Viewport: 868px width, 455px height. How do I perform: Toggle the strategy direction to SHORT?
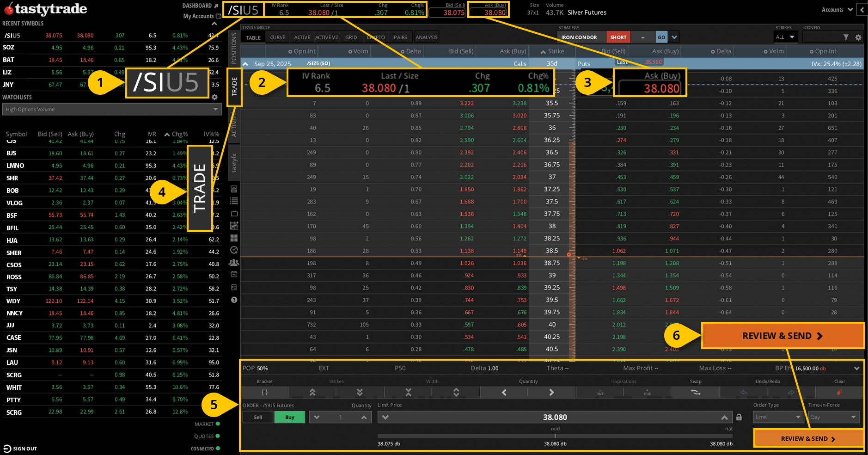(x=618, y=37)
